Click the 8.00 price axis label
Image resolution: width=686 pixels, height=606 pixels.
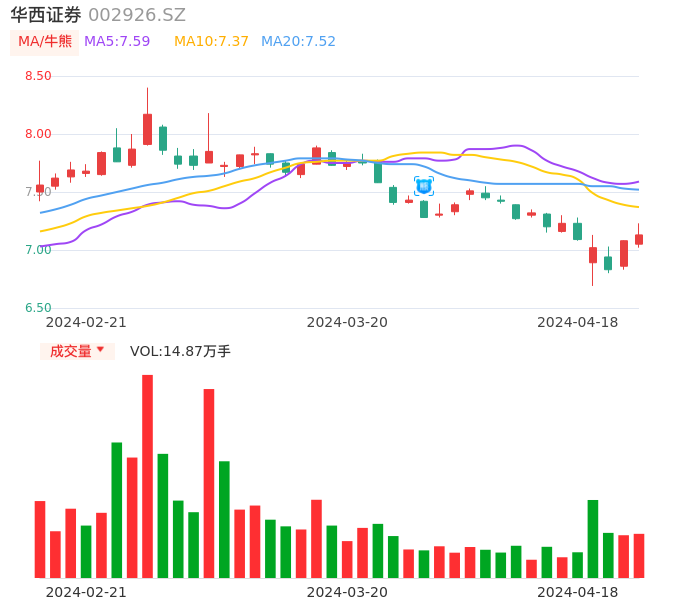[38, 134]
